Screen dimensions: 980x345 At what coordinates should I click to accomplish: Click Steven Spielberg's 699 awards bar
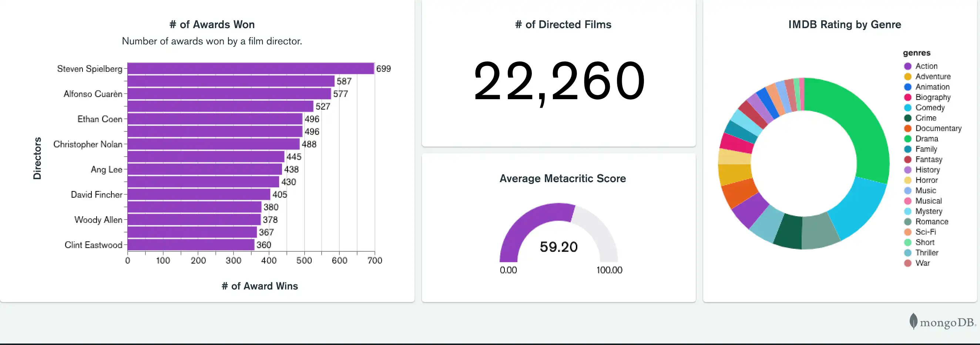click(x=247, y=68)
